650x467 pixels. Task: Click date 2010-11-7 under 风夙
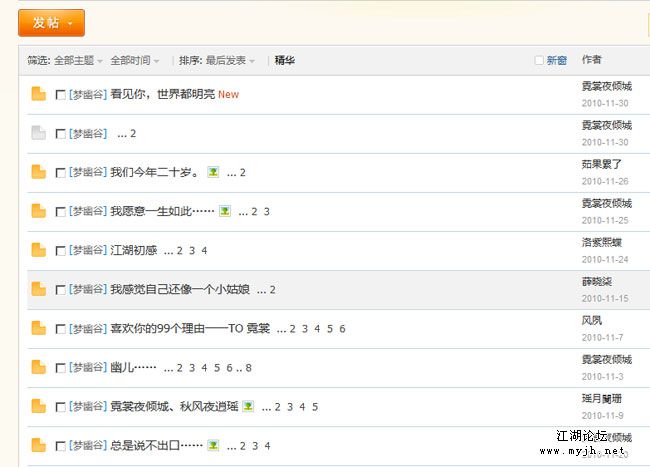click(x=602, y=337)
